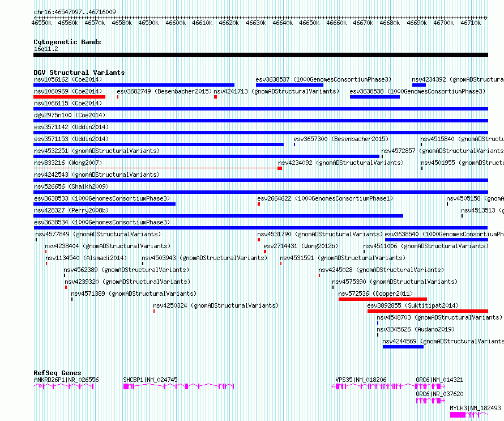Click the esv3657300 (Besenbacher2015) label
This screenshot has width=504, height=421.
[x=341, y=139]
